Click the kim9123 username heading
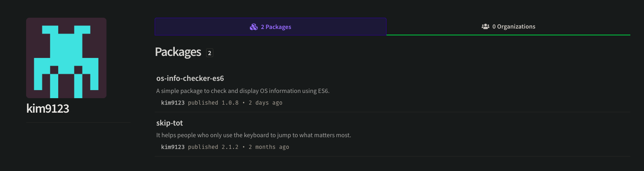Viewport: 644px width, 171px height. point(48,109)
